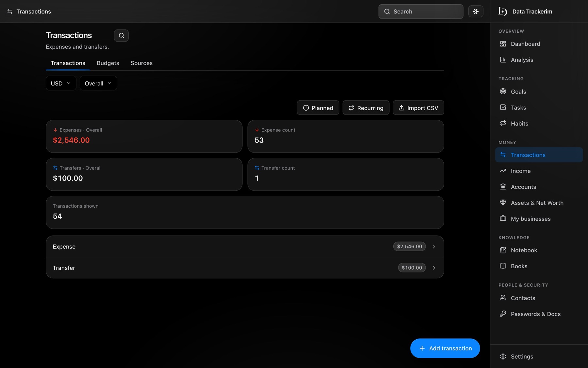Viewport: 588px width, 368px height.
Task: Switch to the Sources tab
Action: point(141,63)
